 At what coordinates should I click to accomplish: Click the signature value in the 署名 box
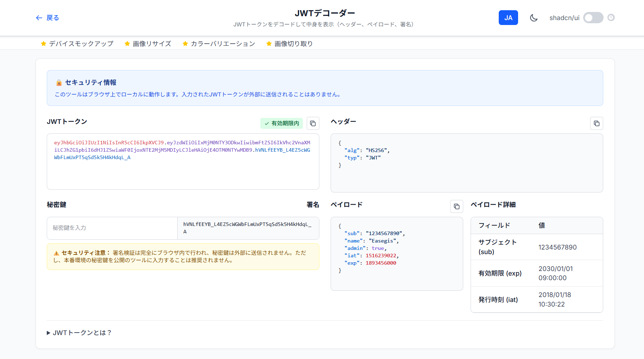pos(248,228)
